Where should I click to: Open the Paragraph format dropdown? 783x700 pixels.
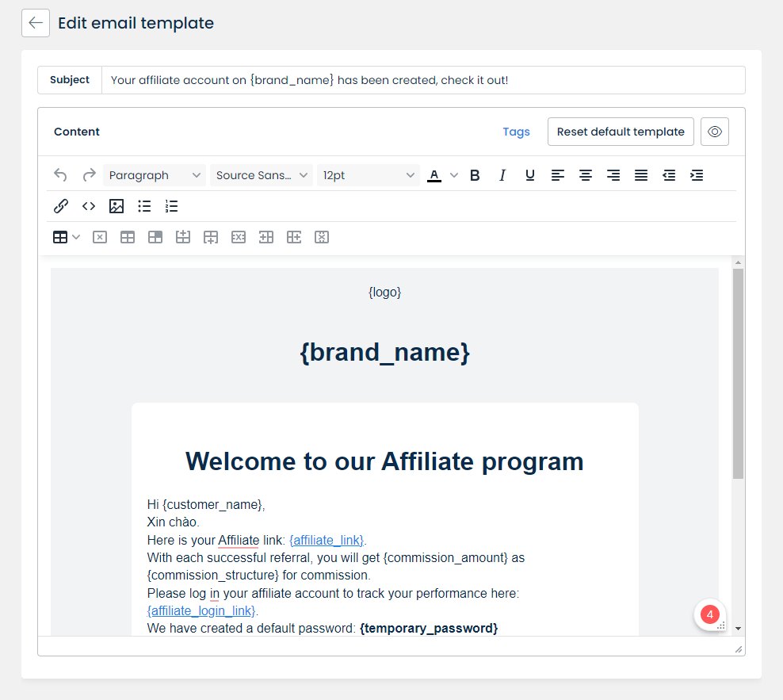[x=155, y=175]
